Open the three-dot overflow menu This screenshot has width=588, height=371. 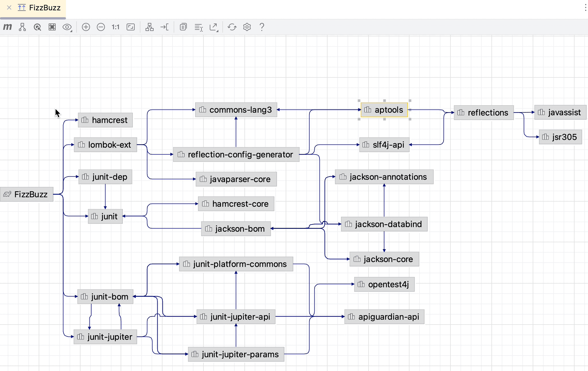(585, 8)
